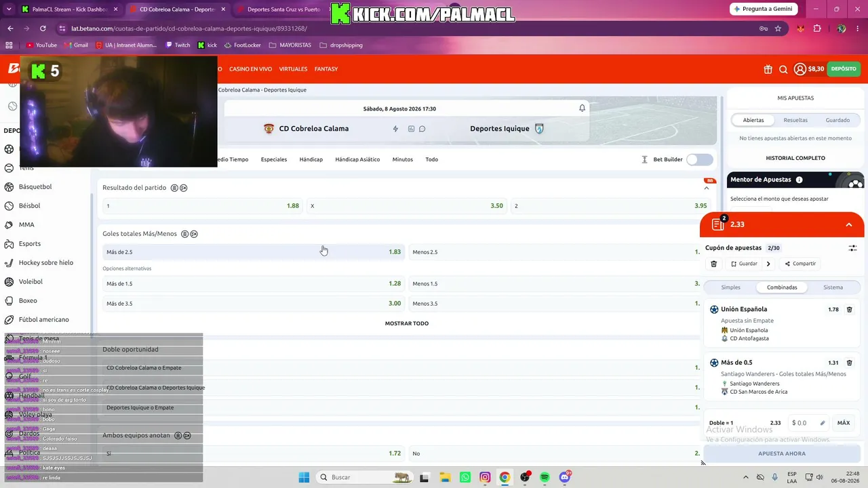
Task: Show the Todo markets tab
Action: [431, 160]
